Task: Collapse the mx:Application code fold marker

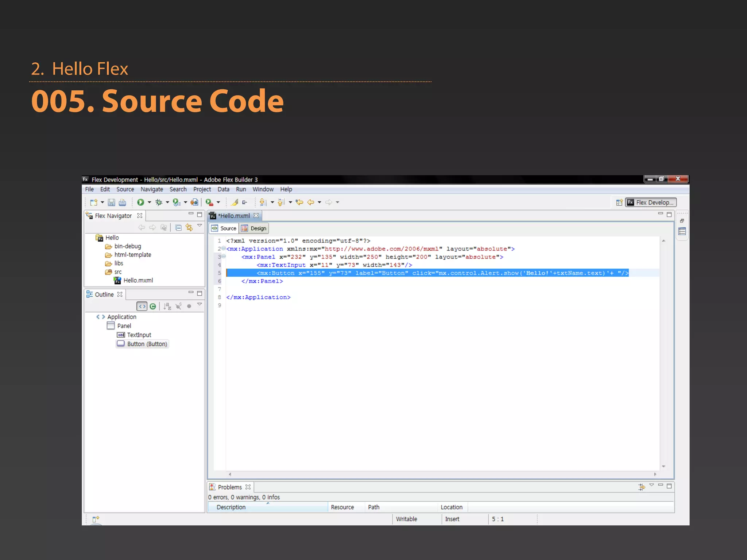Action: (224, 248)
